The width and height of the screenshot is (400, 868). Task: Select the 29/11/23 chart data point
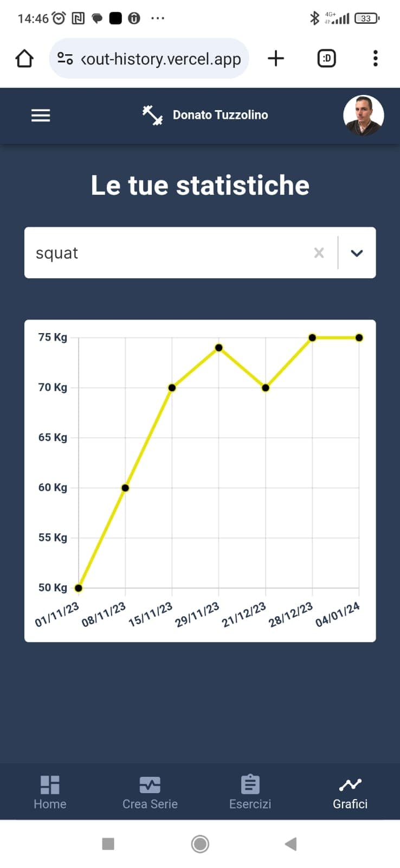click(x=219, y=348)
